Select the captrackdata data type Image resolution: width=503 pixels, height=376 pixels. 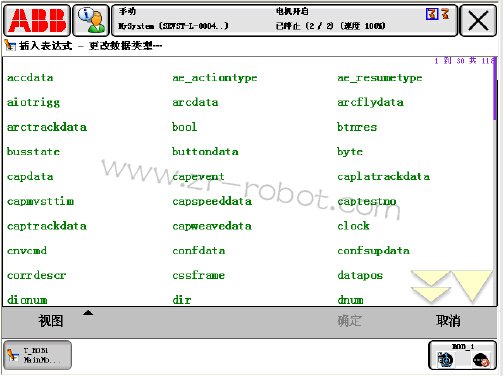click(x=47, y=226)
